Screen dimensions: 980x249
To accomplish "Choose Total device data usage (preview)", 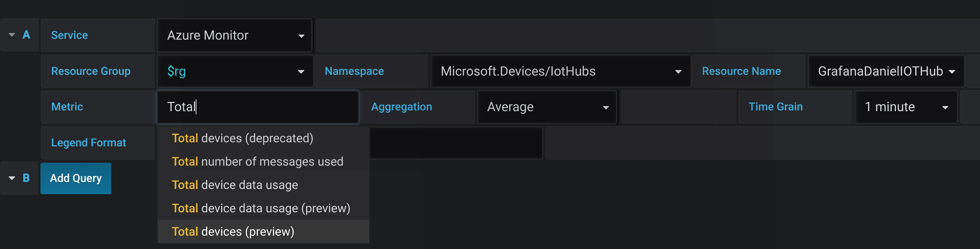I will (x=263, y=208).
